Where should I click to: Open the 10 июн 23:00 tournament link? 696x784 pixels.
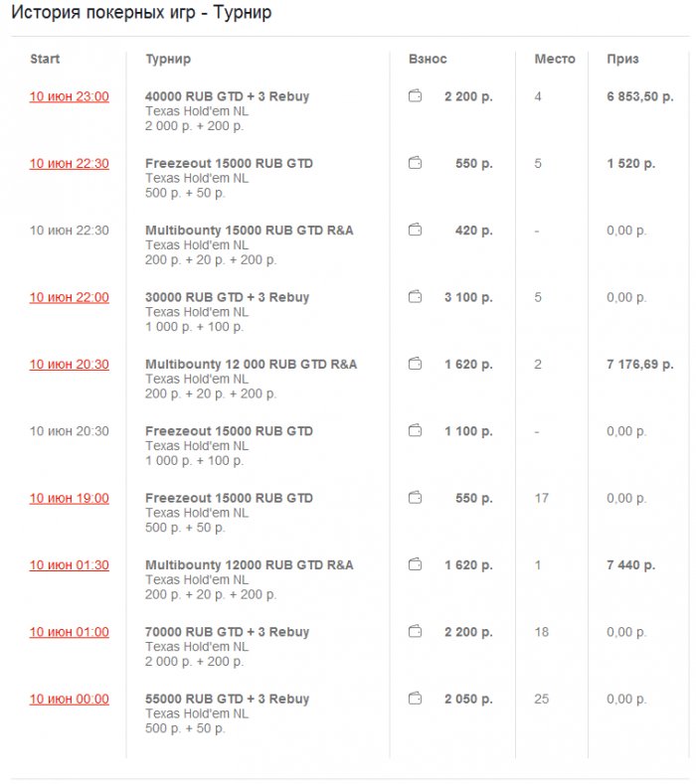[70, 96]
